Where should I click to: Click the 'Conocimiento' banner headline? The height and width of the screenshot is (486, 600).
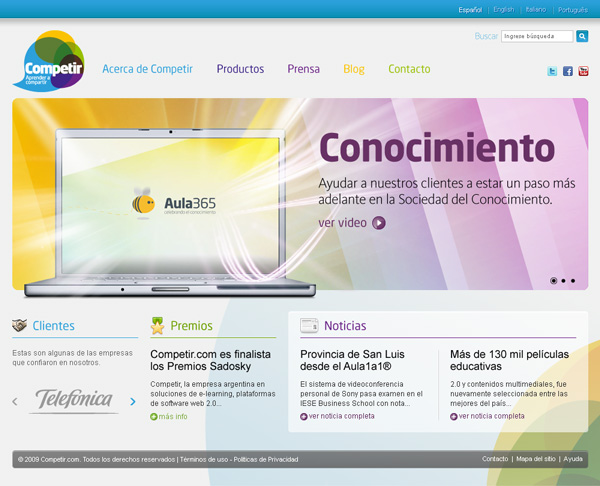[x=437, y=147]
